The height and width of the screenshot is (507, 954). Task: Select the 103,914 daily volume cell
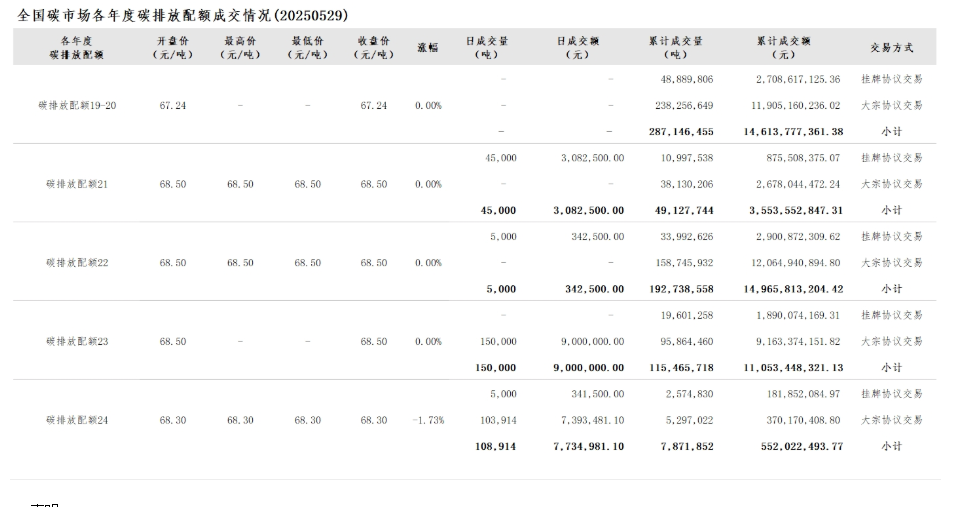pos(498,420)
